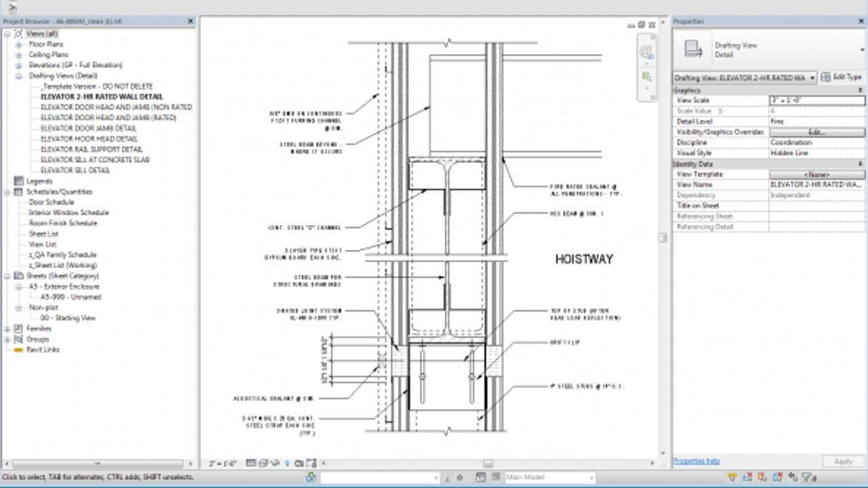Open the SteeringWheel navigation icon
The image size is (868, 488).
(x=646, y=52)
